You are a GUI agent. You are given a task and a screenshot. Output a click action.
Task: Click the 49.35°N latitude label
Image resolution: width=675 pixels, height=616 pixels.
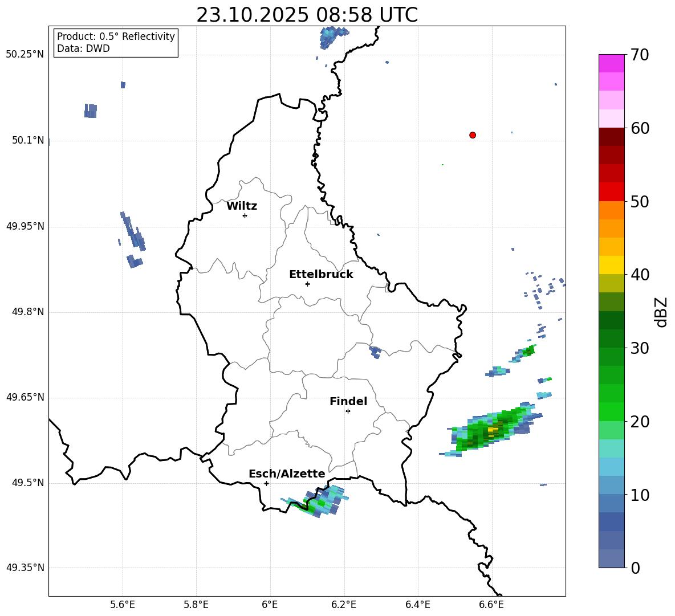point(25,568)
